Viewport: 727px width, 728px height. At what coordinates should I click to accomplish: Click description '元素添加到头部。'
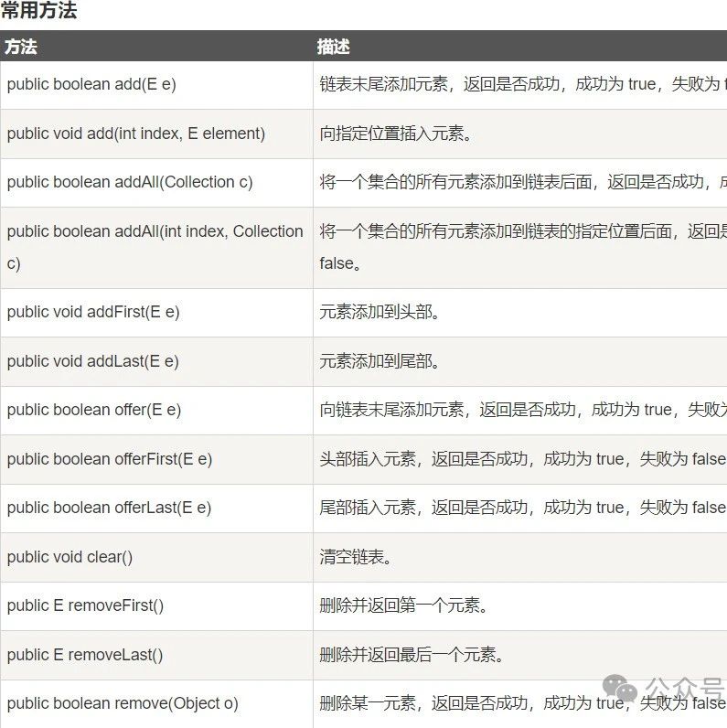tap(380, 312)
